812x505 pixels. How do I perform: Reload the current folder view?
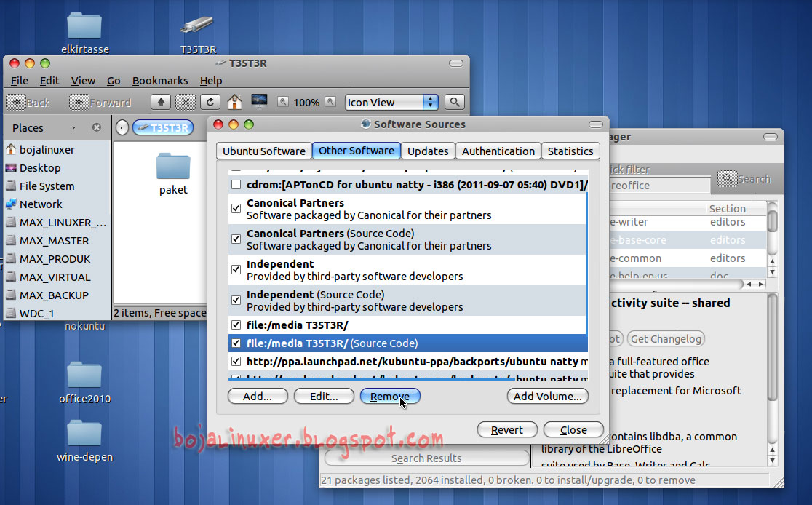[x=210, y=102]
